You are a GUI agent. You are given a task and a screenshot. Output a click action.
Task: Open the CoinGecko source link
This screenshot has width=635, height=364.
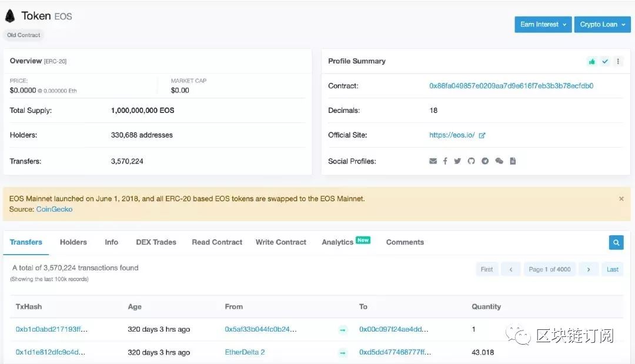[54, 209]
